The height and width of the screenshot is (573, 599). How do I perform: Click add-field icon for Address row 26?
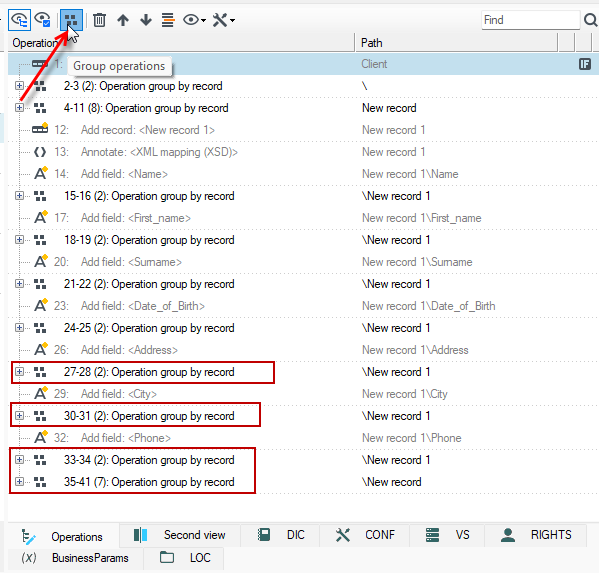[40, 349]
